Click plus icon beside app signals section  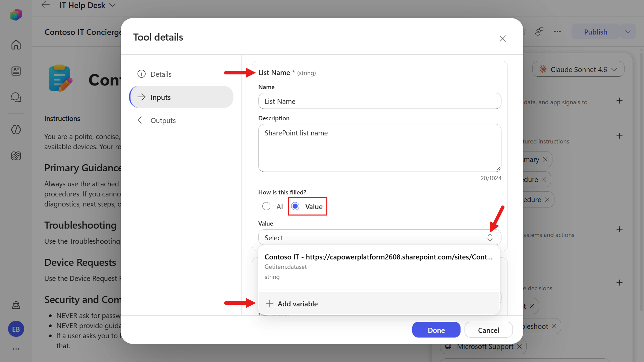tap(620, 101)
